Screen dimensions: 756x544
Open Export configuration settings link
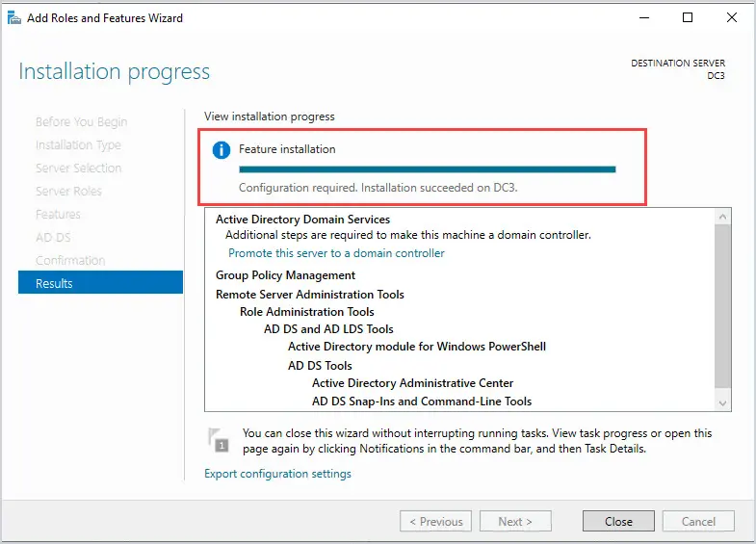[x=277, y=474]
